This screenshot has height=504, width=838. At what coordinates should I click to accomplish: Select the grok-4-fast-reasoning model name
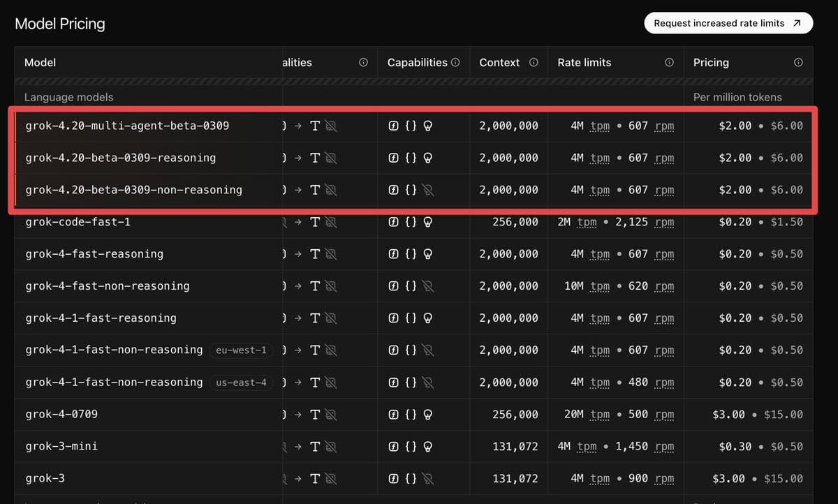[94, 254]
